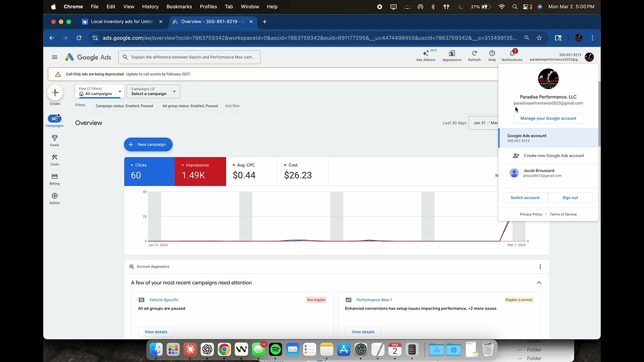Open the Chrome three-dot menu
The width and height of the screenshot is (644, 362).
coord(592,38)
